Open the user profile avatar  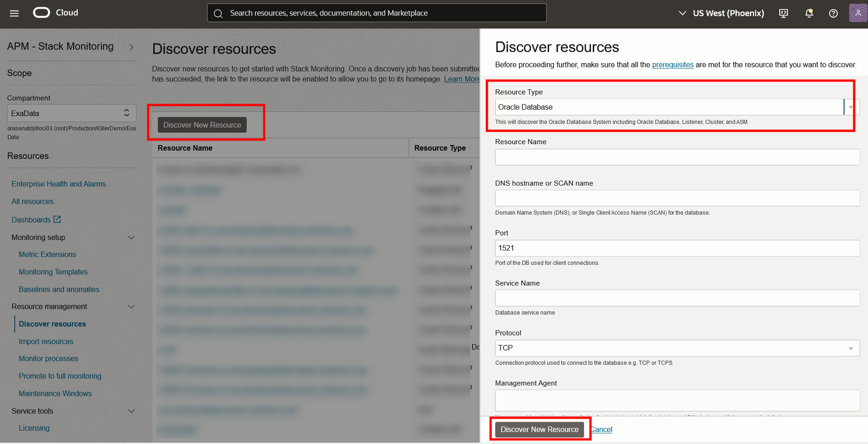[858, 12]
